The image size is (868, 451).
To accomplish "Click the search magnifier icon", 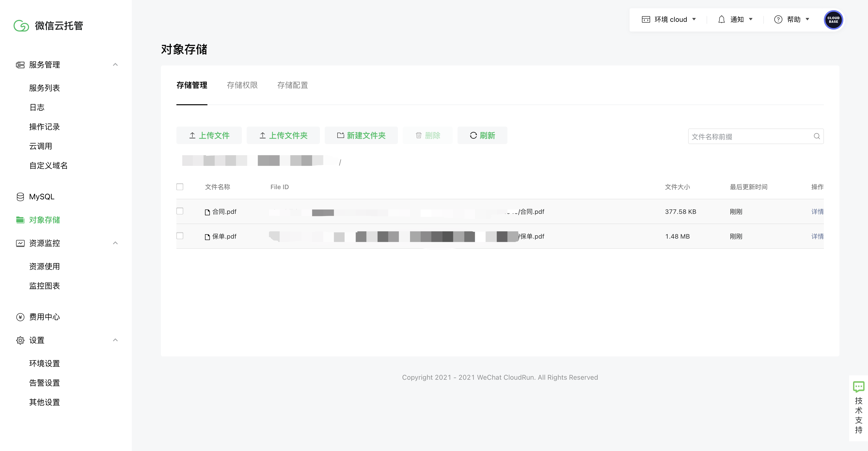I will pyautogui.click(x=816, y=136).
